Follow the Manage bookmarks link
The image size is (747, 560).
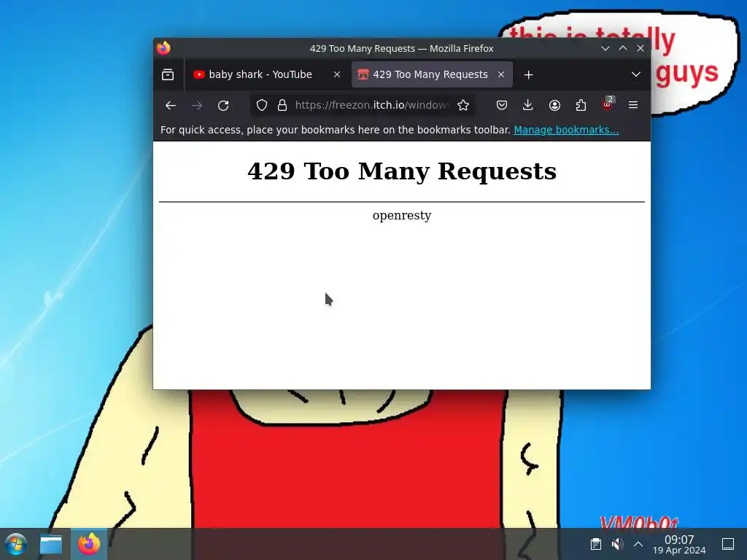566,130
